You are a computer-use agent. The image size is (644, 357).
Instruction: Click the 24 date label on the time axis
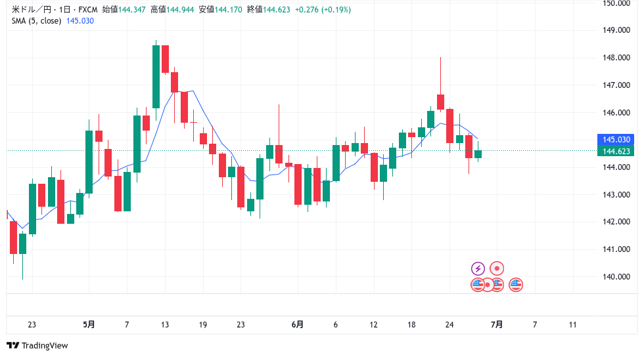pos(449,325)
